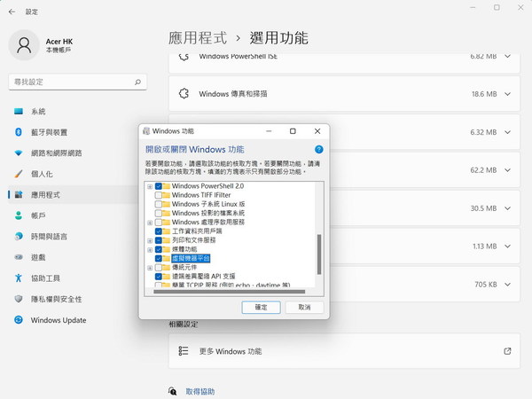
Task: Open the 取得協助 help link
Action: pos(200,392)
